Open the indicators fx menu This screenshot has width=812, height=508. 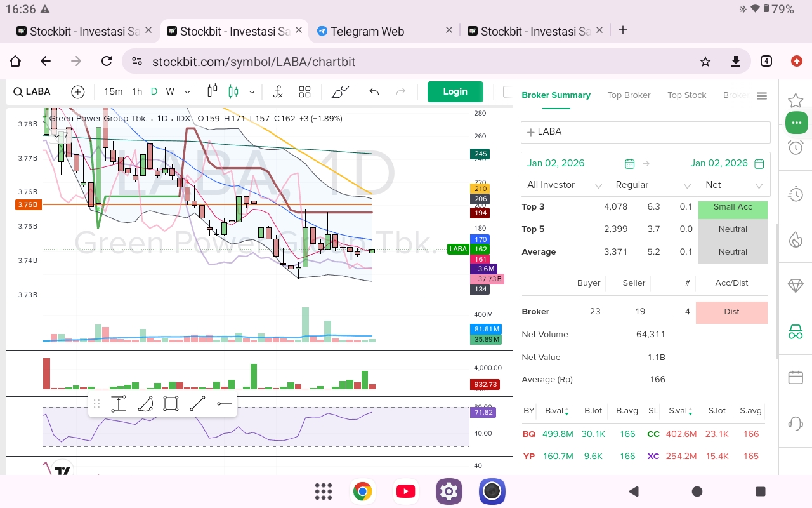click(278, 91)
